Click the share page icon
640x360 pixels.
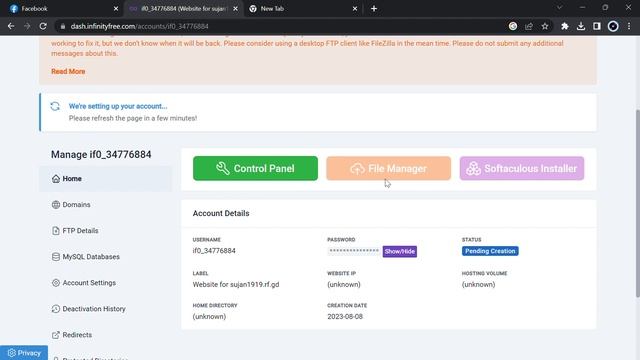529,26
